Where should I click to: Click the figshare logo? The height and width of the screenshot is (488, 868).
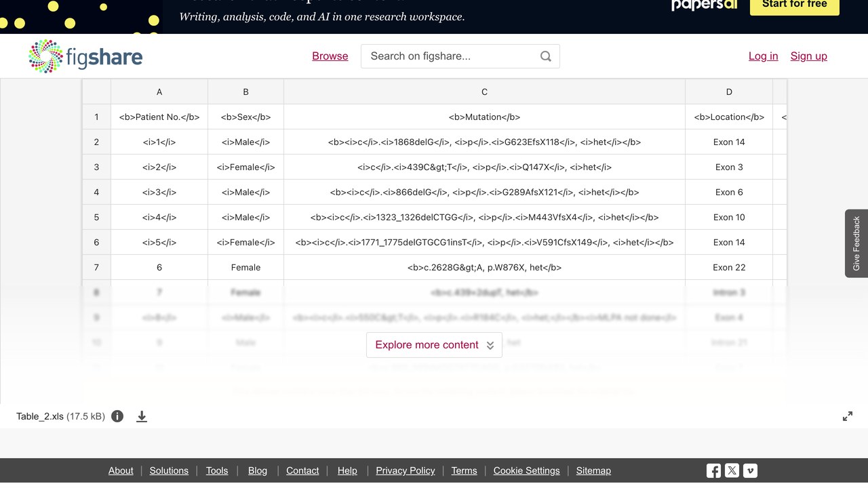85,56
